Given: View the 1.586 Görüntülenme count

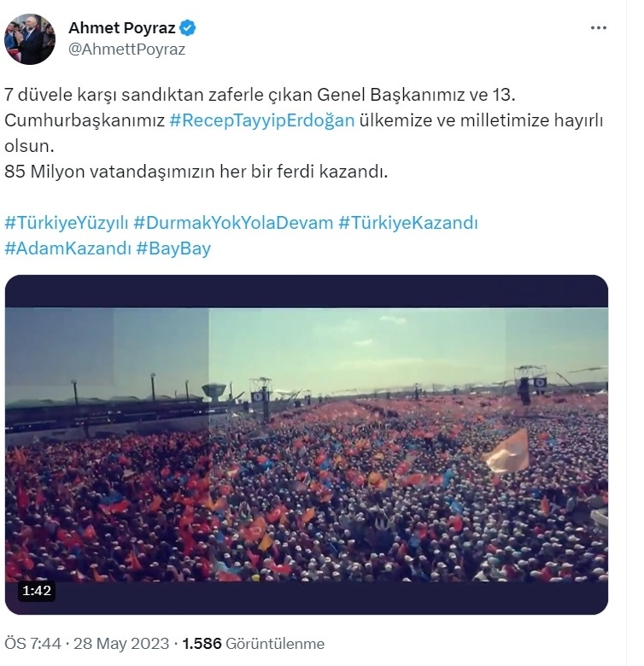Looking at the screenshot, I should tap(253, 644).
